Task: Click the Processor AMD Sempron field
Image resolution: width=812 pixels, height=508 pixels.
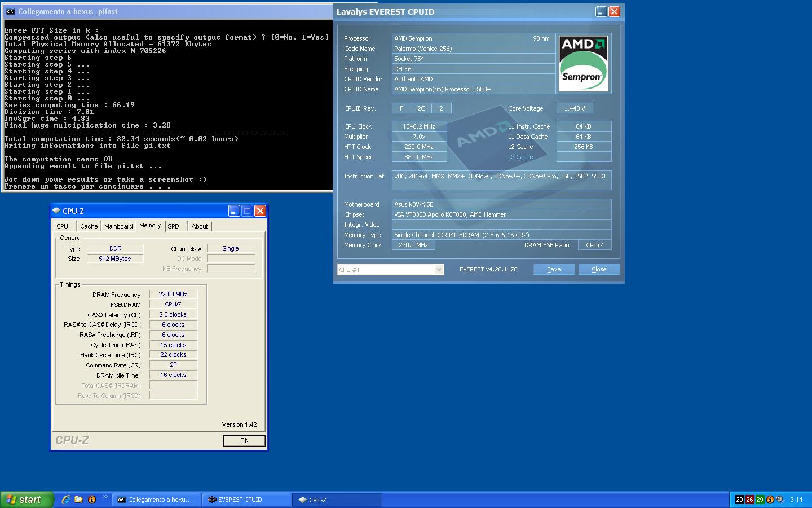Action: (459, 38)
